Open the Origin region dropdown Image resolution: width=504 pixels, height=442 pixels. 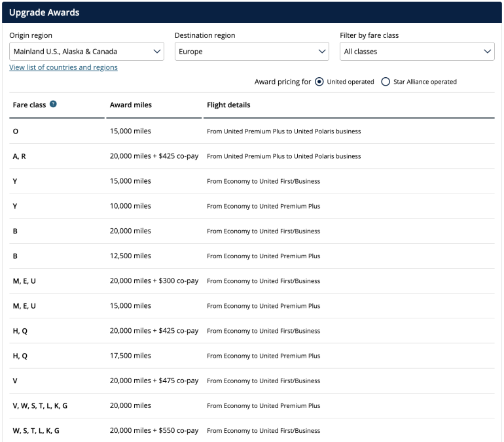click(86, 52)
